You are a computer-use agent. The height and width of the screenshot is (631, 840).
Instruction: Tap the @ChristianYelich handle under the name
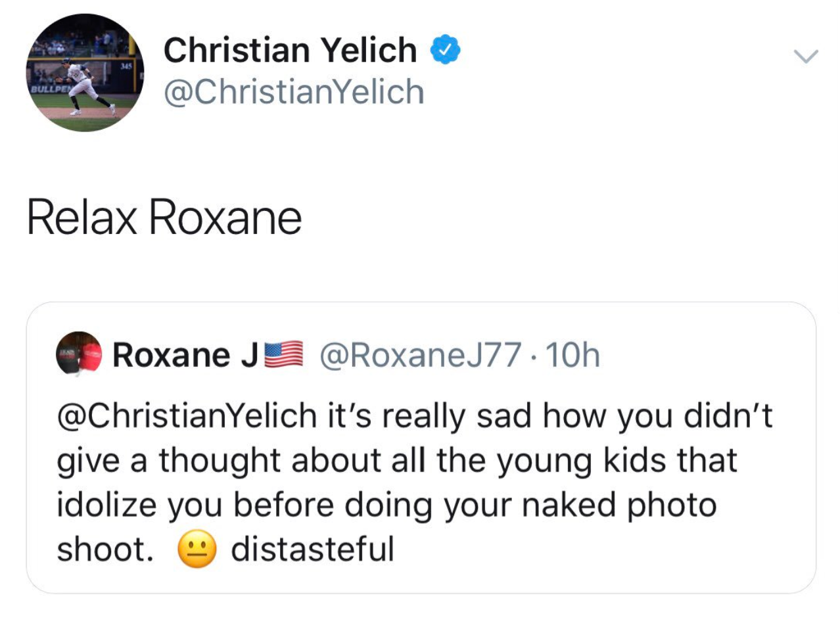pyautogui.click(x=294, y=91)
